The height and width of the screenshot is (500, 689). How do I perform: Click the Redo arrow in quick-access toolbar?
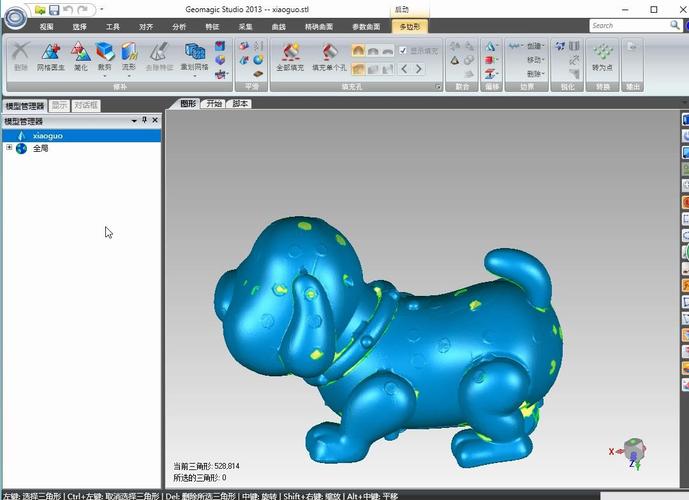coord(83,10)
